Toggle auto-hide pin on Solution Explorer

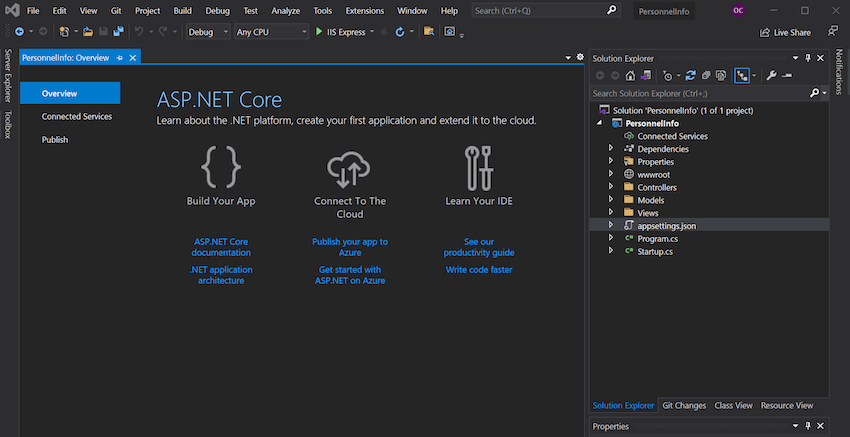(808, 58)
